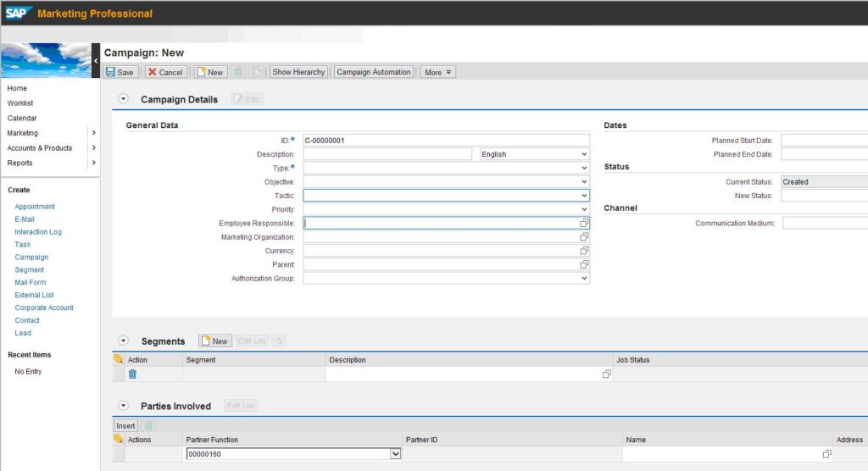Create a Contact link
This screenshot has height=471, width=868.
[27, 320]
